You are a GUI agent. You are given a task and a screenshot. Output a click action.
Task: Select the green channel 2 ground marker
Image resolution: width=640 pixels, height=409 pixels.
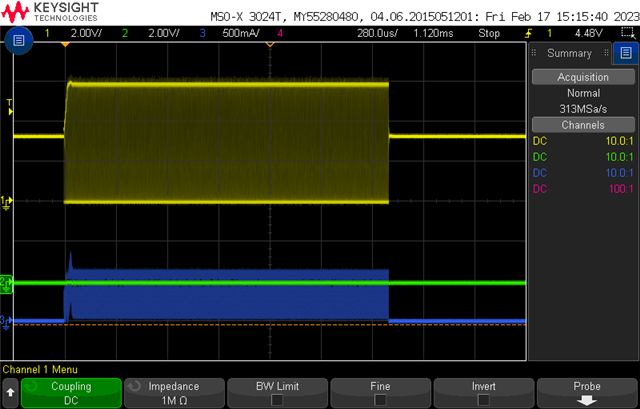click(6, 285)
